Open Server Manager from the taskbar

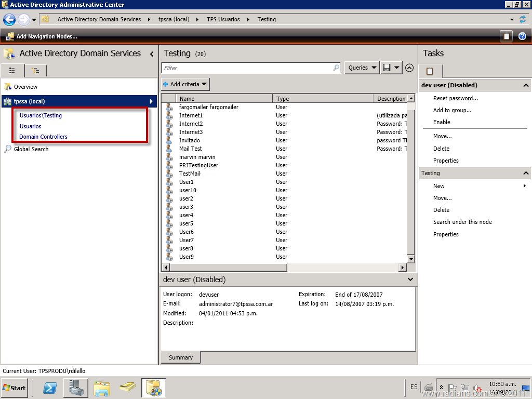76,388
